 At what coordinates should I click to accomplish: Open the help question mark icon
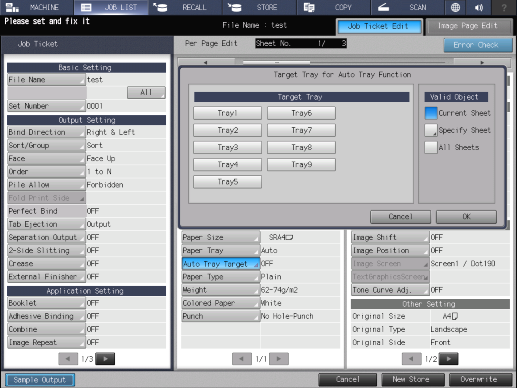[x=504, y=7]
